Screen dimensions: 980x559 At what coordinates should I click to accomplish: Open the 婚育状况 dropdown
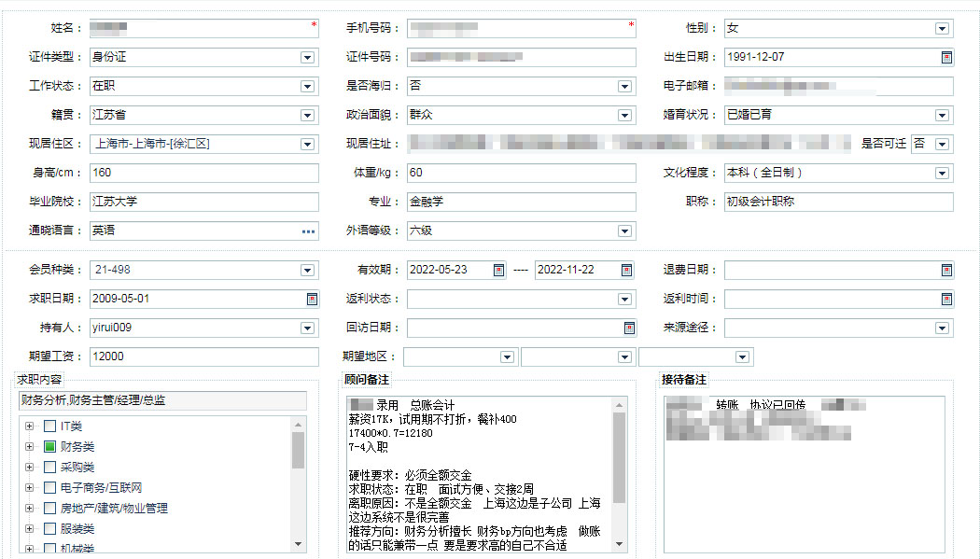point(942,116)
